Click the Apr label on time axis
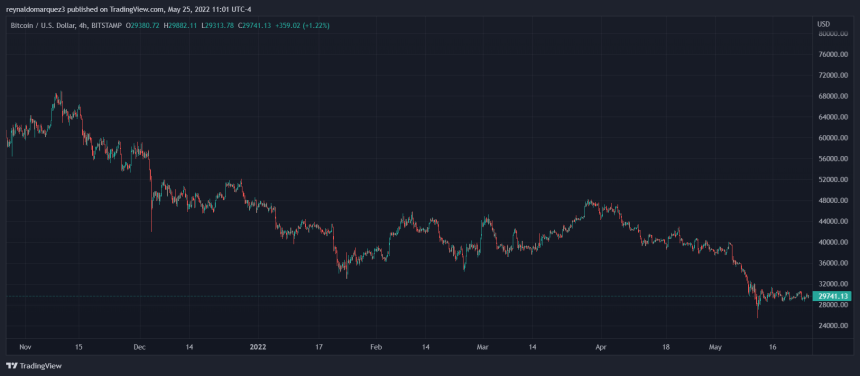860x376 pixels. click(601, 347)
